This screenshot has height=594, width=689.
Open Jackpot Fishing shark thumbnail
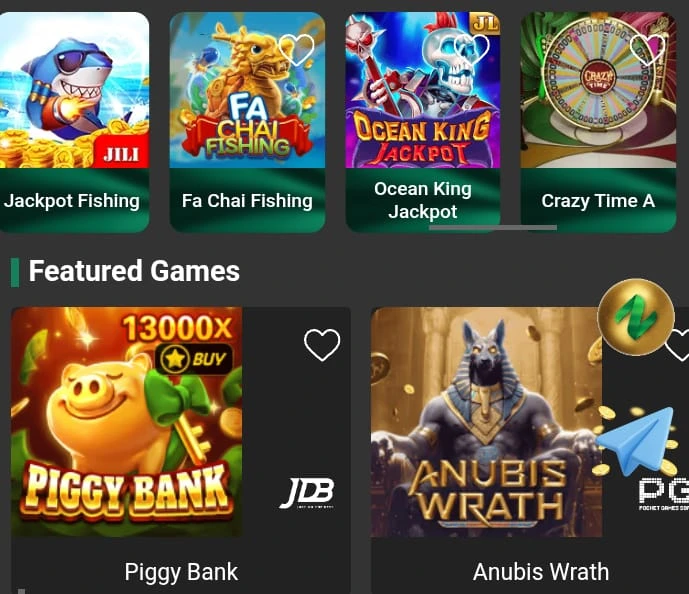click(x=74, y=90)
